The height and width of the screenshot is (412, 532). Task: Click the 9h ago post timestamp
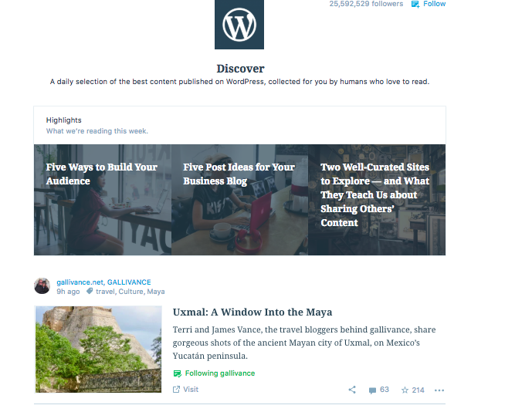(68, 292)
